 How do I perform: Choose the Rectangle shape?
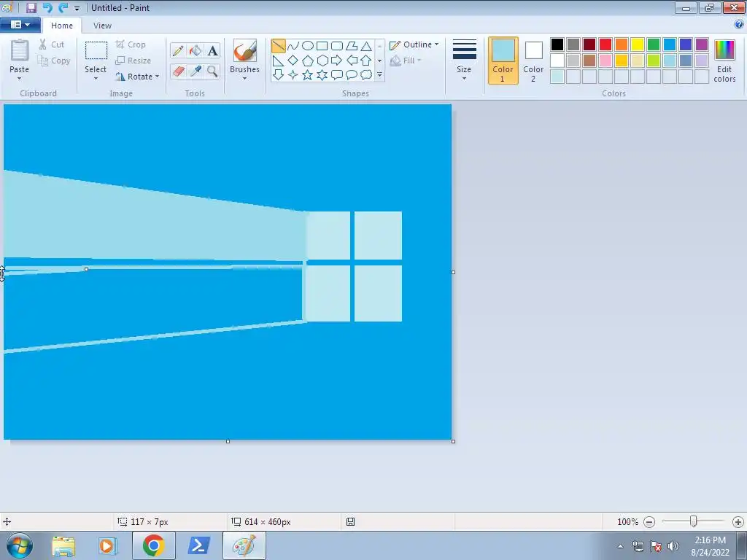tap(322, 46)
